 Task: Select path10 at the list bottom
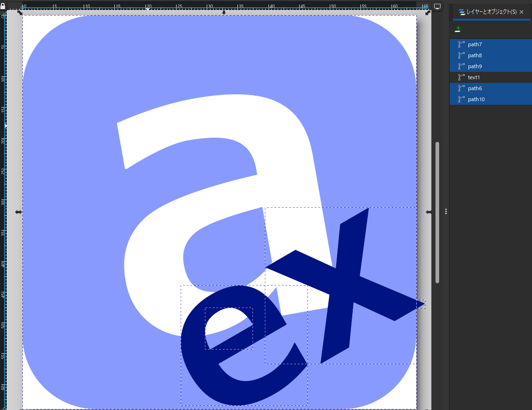coord(476,99)
